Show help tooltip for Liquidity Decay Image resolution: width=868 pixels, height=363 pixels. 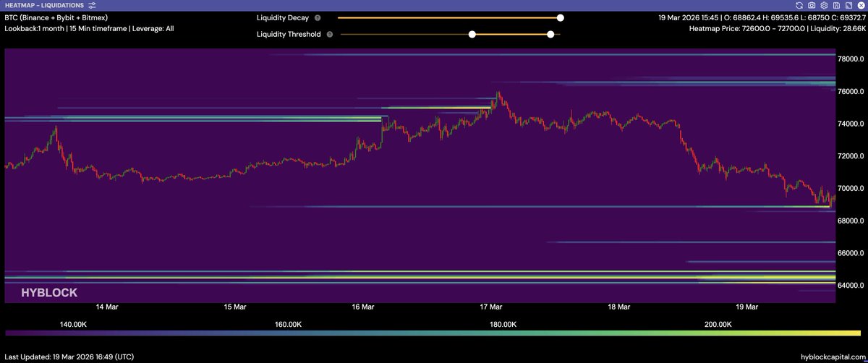pos(319,17)
